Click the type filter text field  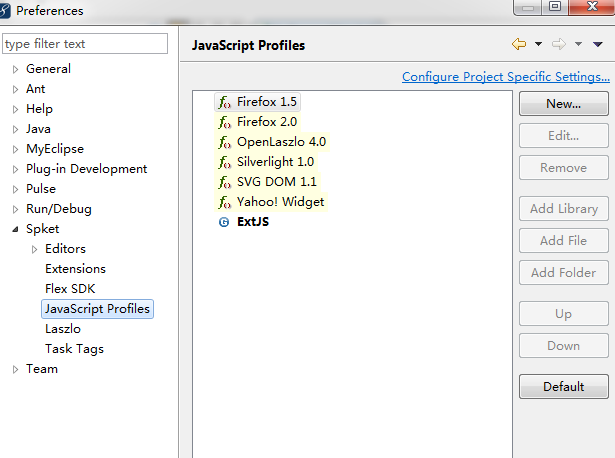point(85,44)
